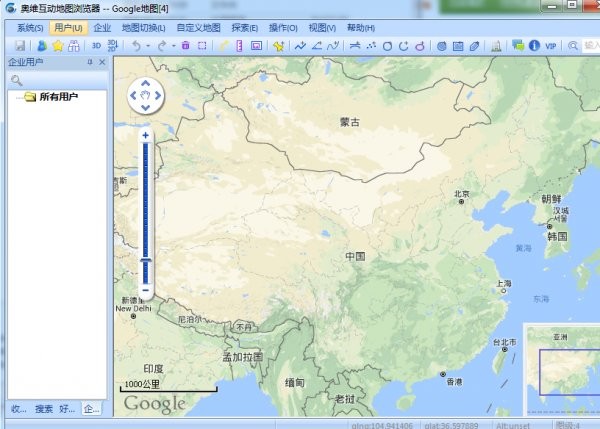
Task: Select the angle line measuring tool
Action: [317, 46]
